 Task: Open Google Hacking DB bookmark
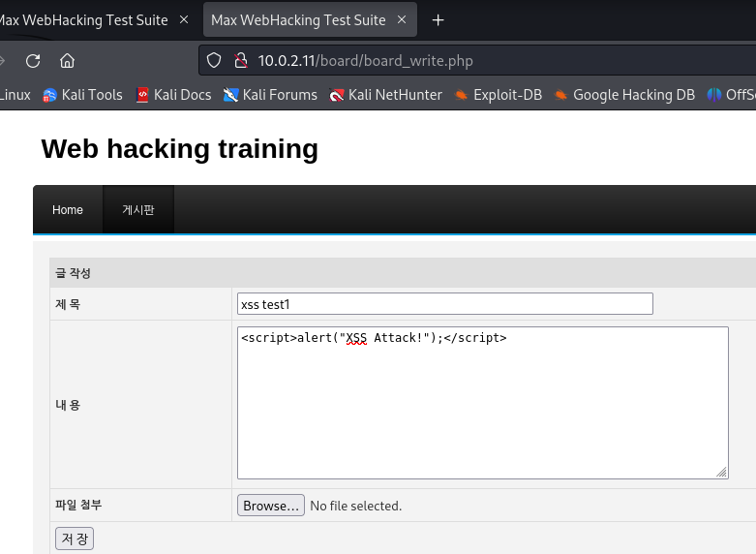point(624,95)
